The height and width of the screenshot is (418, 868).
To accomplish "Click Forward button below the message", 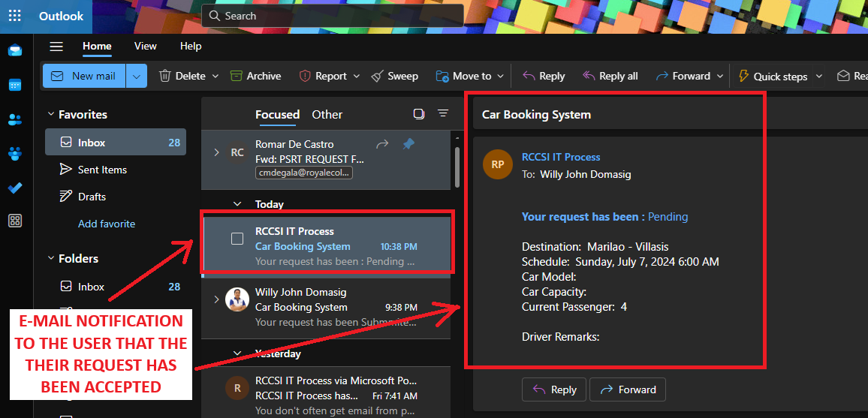I will click(628, 389).
